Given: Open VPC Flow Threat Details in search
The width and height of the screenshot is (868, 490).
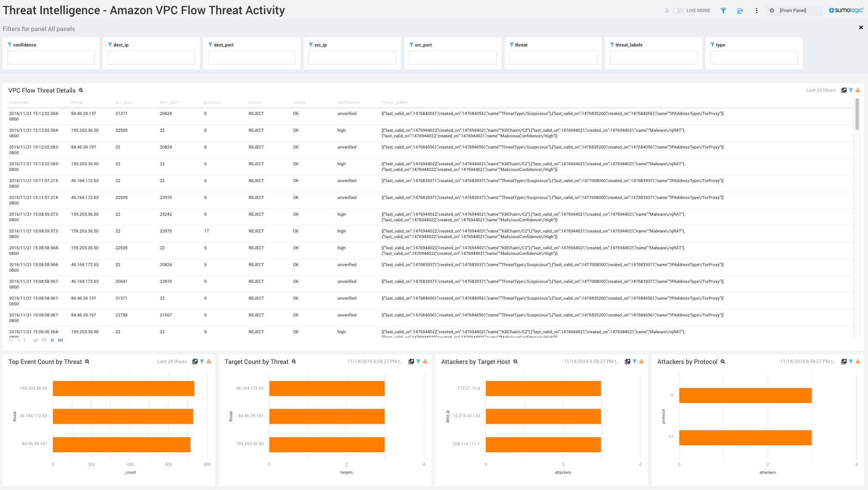Looking at the screenshot, I should point(81,90).
